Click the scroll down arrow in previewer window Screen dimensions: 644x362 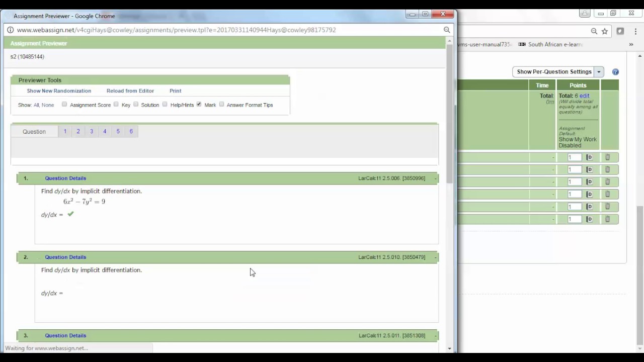(x=450, y=348)
